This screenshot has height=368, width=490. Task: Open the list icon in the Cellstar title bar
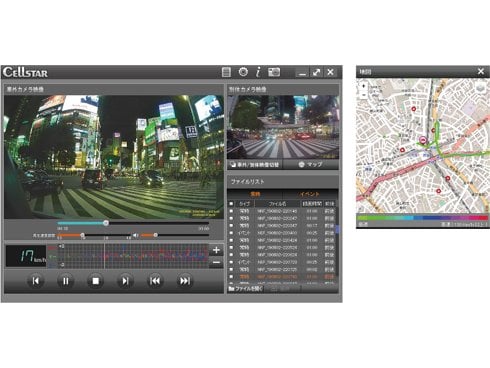[226, 72]
